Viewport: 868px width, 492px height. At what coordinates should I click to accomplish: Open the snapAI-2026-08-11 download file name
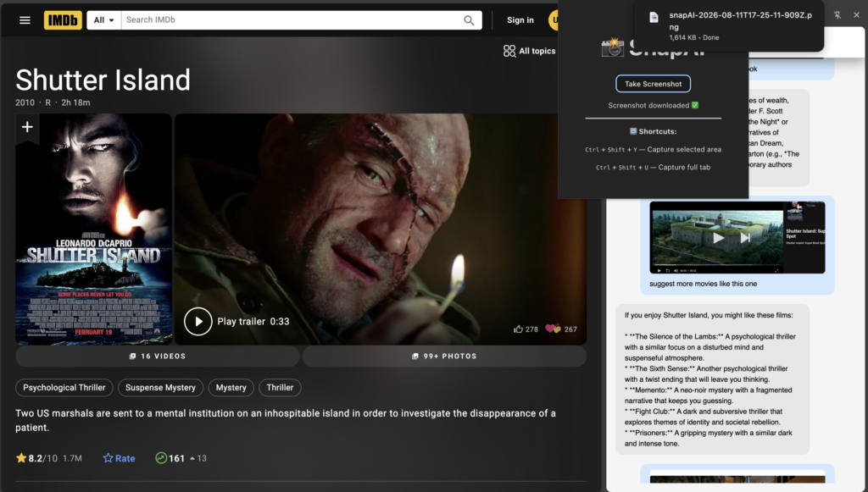(740, 21)
